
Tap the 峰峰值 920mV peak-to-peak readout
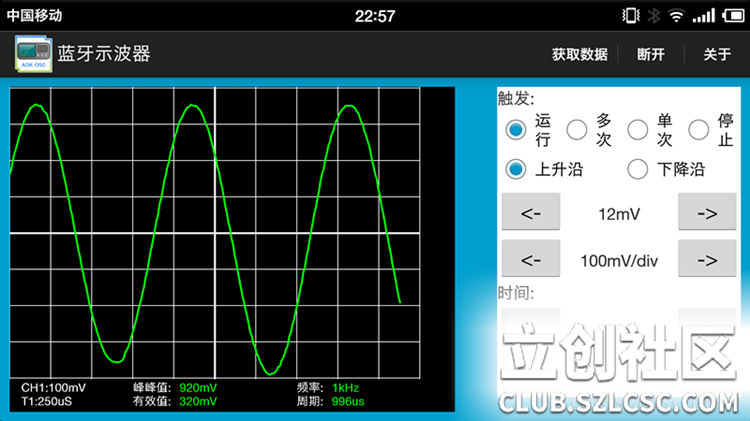click(175, 388)
